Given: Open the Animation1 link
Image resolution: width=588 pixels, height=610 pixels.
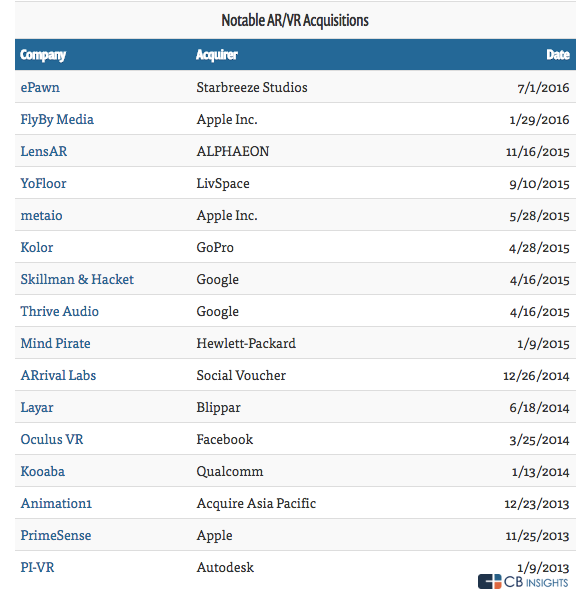Looking at the screenshot, I should (x=56, y=503).
